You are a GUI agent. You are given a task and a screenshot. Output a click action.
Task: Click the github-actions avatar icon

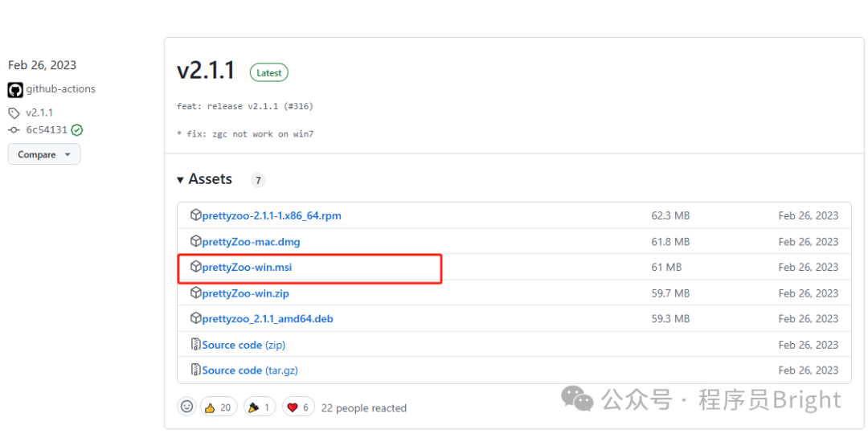pos(15,90)
